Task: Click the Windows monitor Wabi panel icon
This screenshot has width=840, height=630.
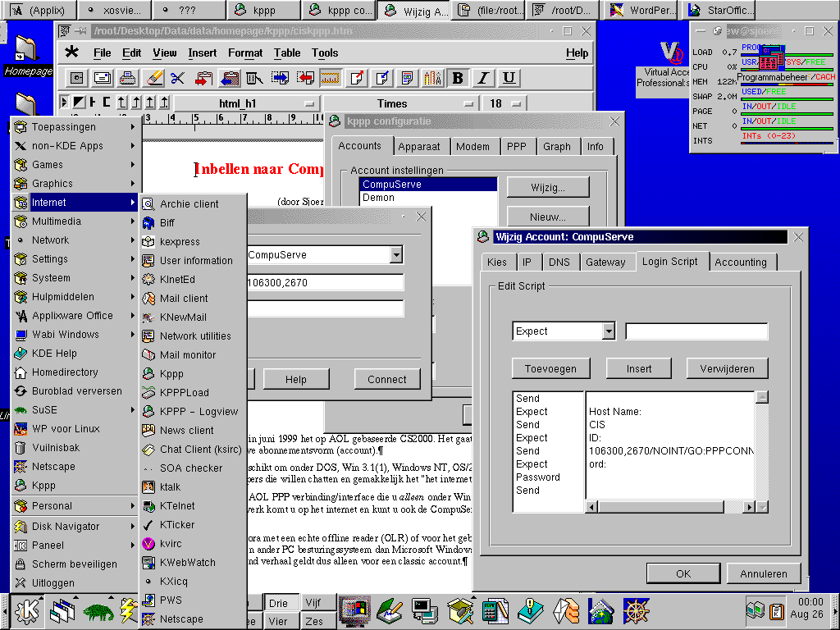Action: pos(354,610)
